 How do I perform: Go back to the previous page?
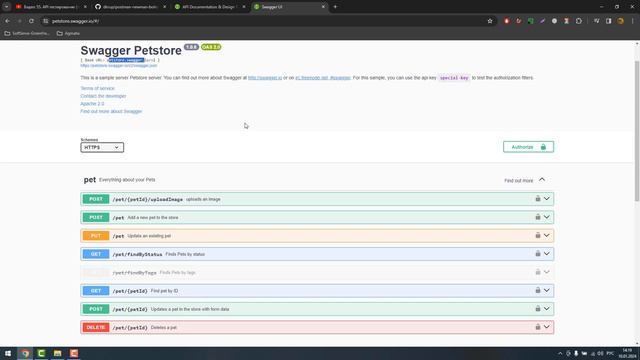click(x=8, y=21)
